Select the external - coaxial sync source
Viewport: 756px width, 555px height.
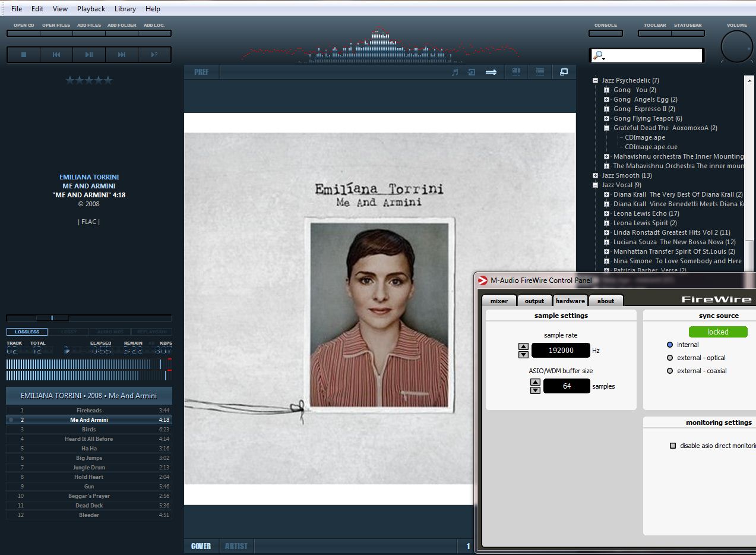click(x=670, y=371)
